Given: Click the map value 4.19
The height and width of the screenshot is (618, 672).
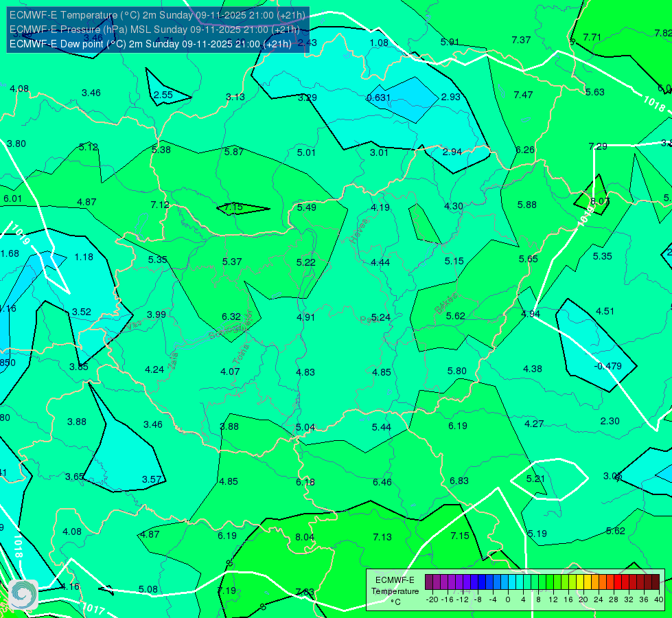Looking at the screenshot, I should click(x=380, y=207).
